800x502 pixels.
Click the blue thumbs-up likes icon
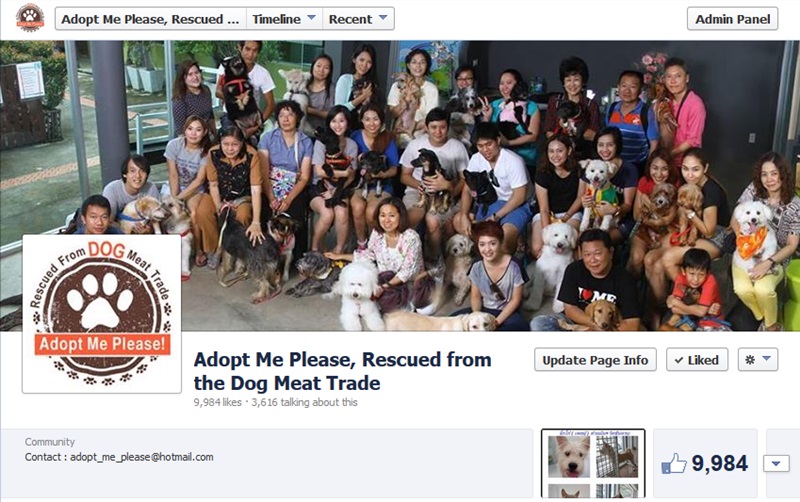coord(673,464)
